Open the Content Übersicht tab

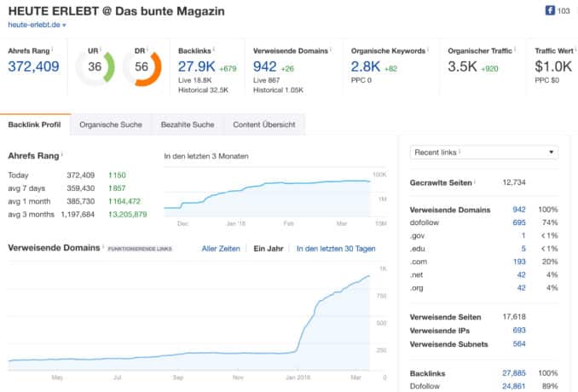(264, 124)
